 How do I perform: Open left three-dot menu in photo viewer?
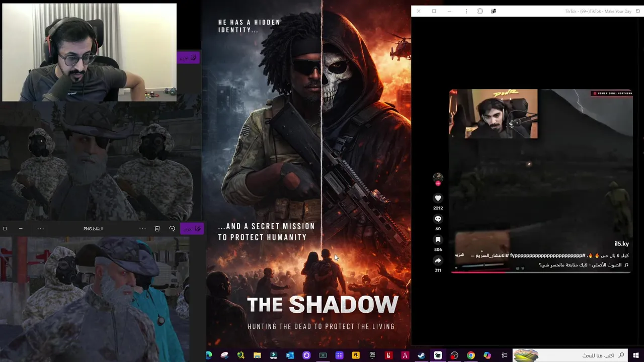[x=40, y=229]
